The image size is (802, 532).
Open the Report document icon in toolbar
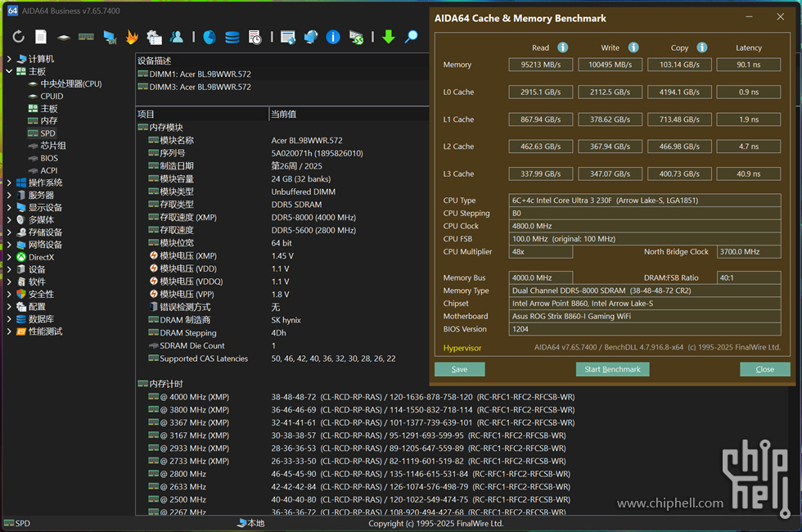tap(41, 37)
